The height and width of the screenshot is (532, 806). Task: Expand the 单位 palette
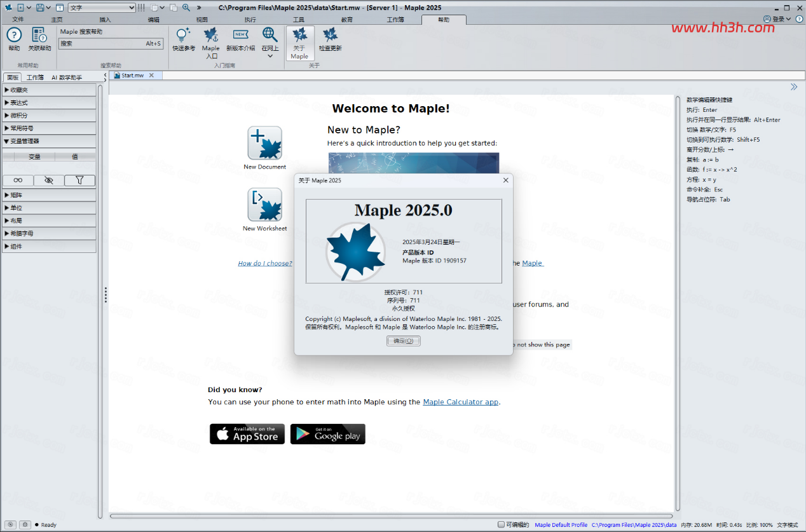49,208
